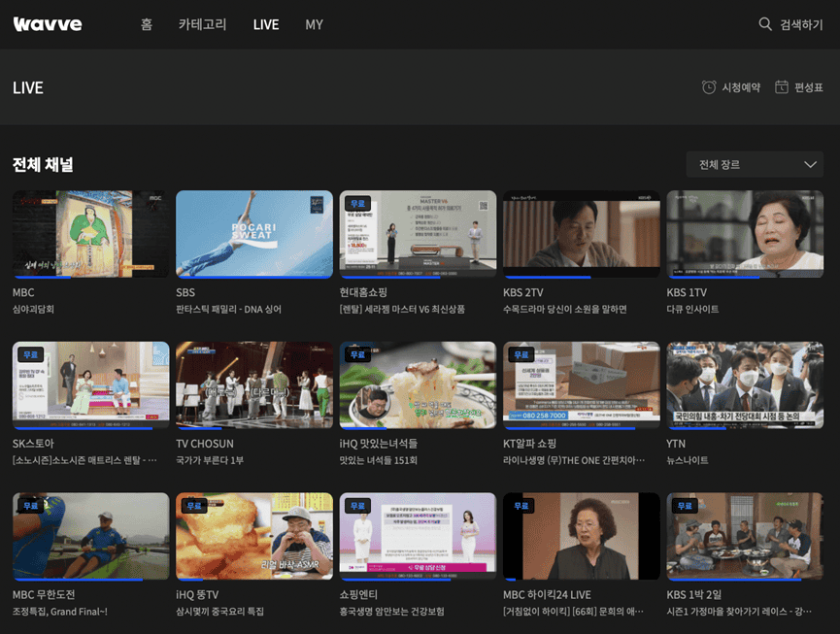Click the 삼시몇끼 중국요리 특집 title

click(x=220, y=612)
